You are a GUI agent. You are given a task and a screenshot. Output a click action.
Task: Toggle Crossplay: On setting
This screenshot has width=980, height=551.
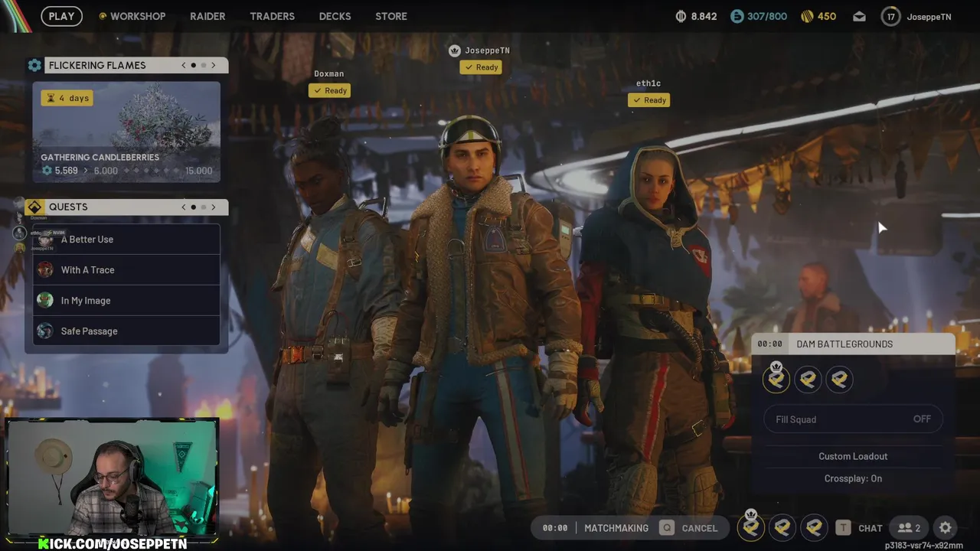(x=853, y=478)
